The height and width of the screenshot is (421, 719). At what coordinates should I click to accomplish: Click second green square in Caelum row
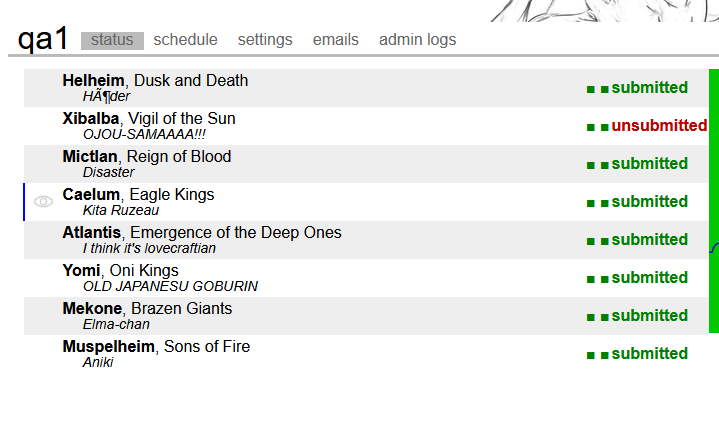[604, 203]
